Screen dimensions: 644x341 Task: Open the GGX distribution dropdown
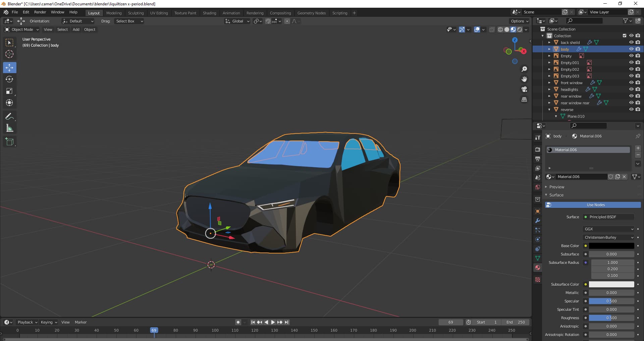pyautogui.click(x=608, y=229)
